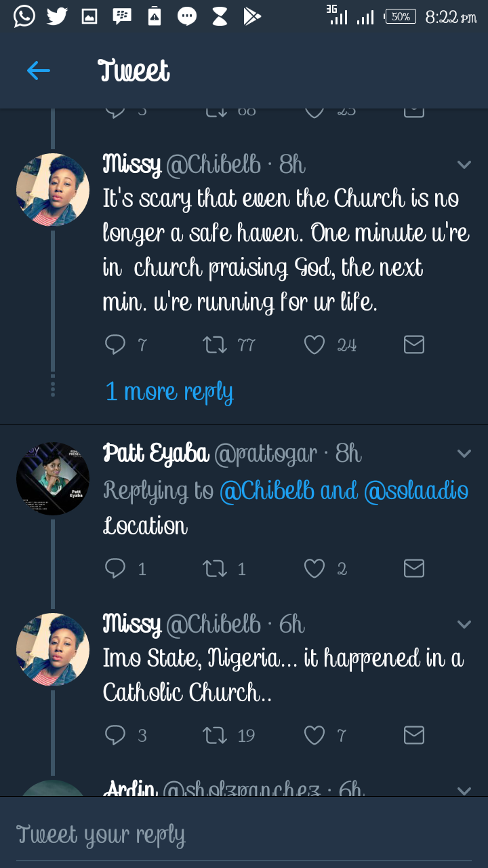
Task: Open the @solaadio mention link
Action: (x=416, y=491)
